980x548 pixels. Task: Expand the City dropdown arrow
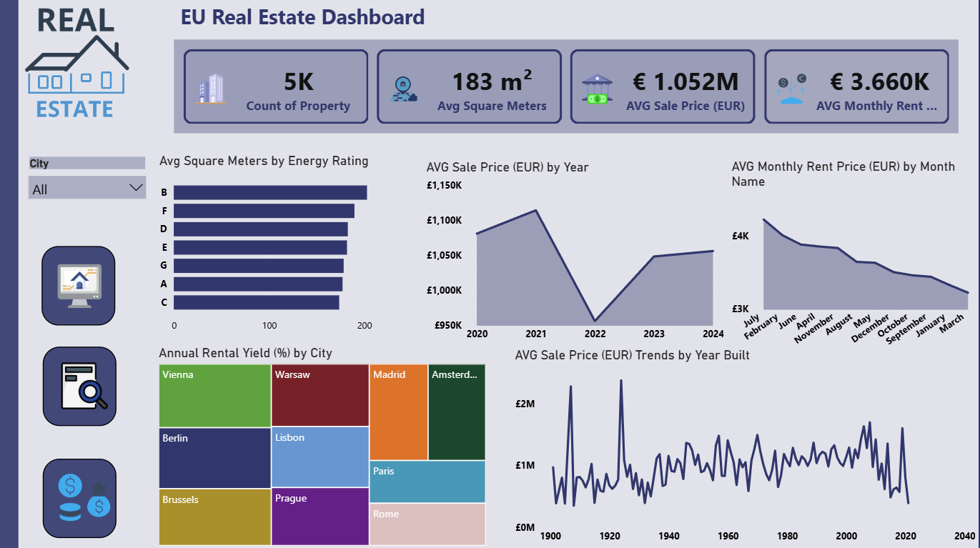(x=136, y=188)
